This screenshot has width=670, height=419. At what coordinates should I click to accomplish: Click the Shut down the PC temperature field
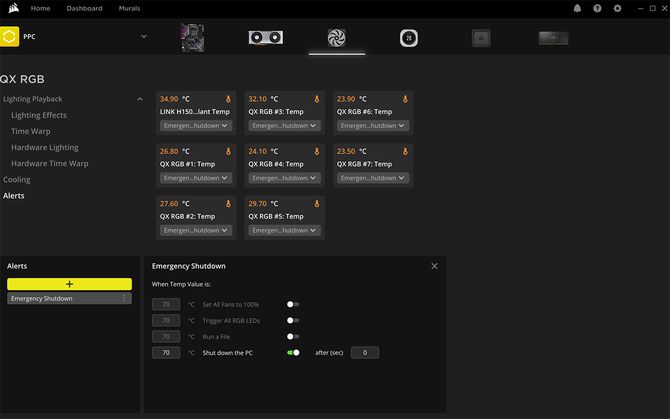(x=166, y=353)
